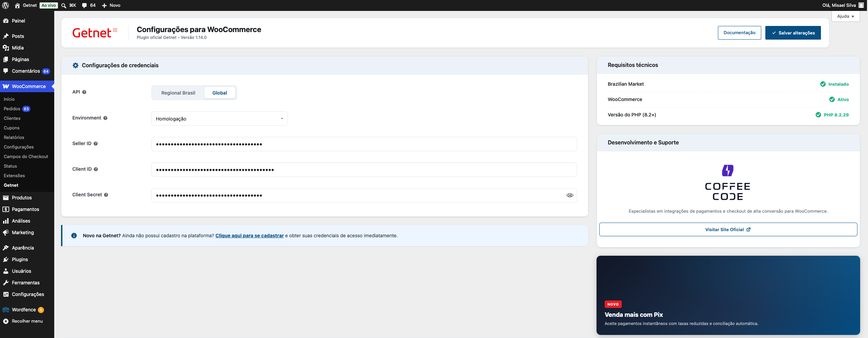
Task: Open the Plugins menu
Action: click(20, 259)
